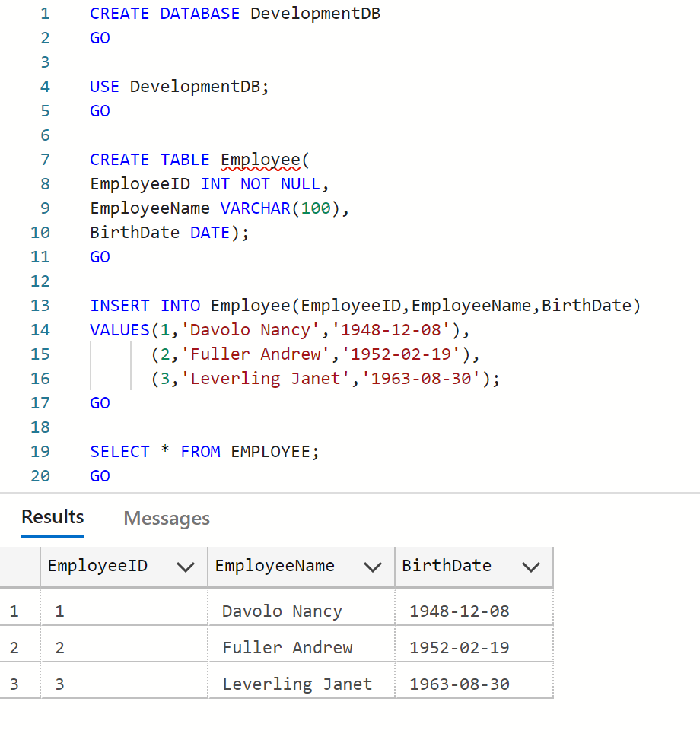Select row number 2 header in results
The height and width of the screenshot is (740, 700).
14,648
